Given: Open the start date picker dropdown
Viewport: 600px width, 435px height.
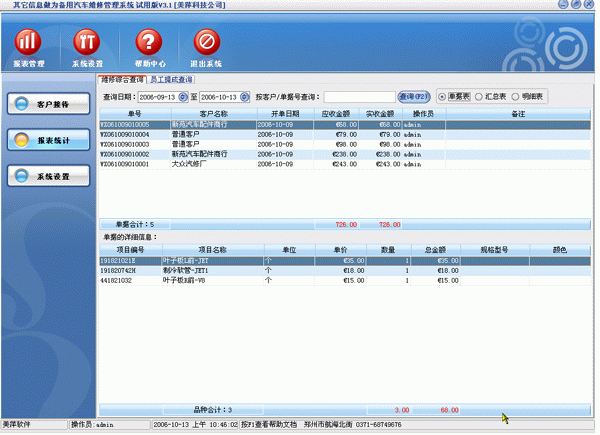Looking at the screenshot, I should point(183,97).
